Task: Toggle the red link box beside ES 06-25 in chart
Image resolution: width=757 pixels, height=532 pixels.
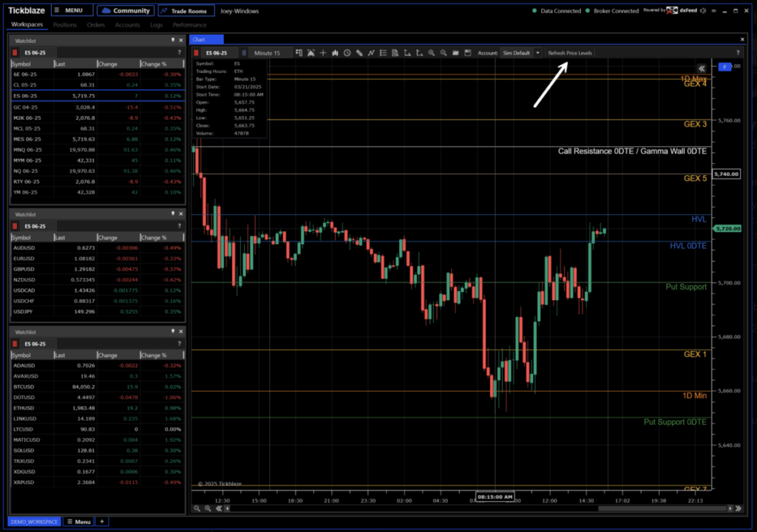Action: [x=196, y=53]
